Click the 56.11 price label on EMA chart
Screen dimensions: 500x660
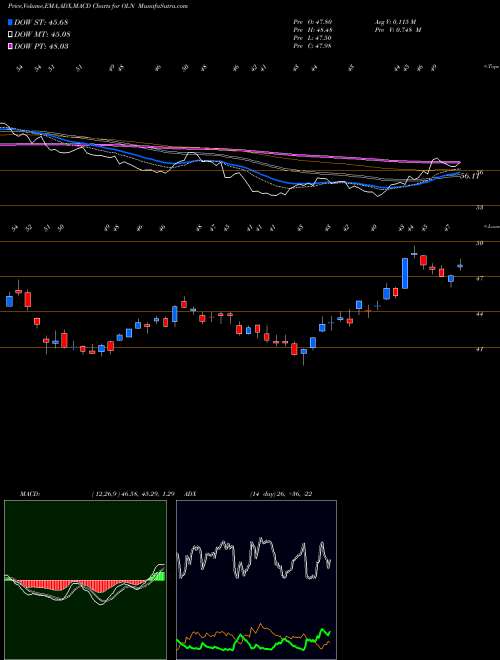coord(469,176)
